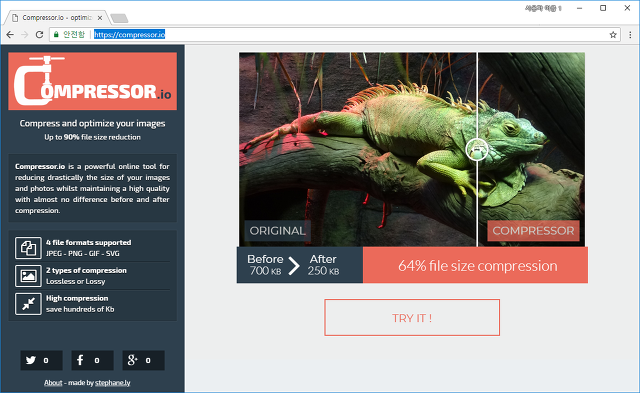
Task: Click 'Compress and optimize your images' heading
Action: [x=93, y=123]
